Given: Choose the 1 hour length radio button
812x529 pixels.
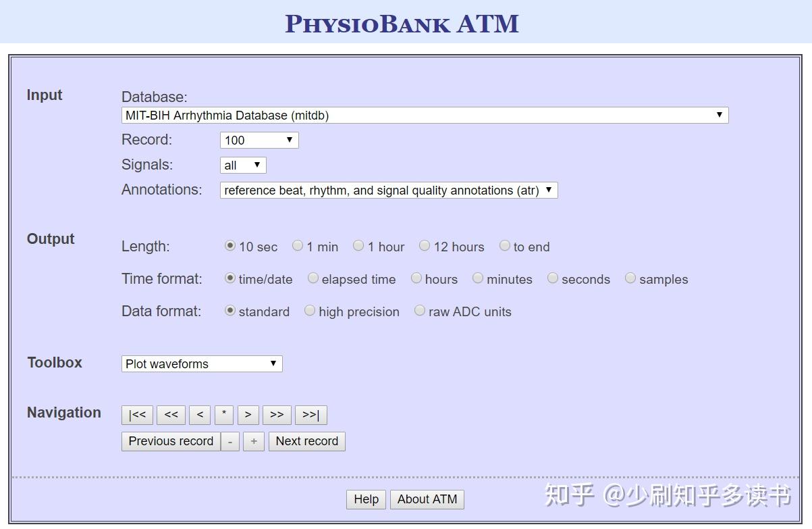Looking at the screenshot, I should [358, 246].
